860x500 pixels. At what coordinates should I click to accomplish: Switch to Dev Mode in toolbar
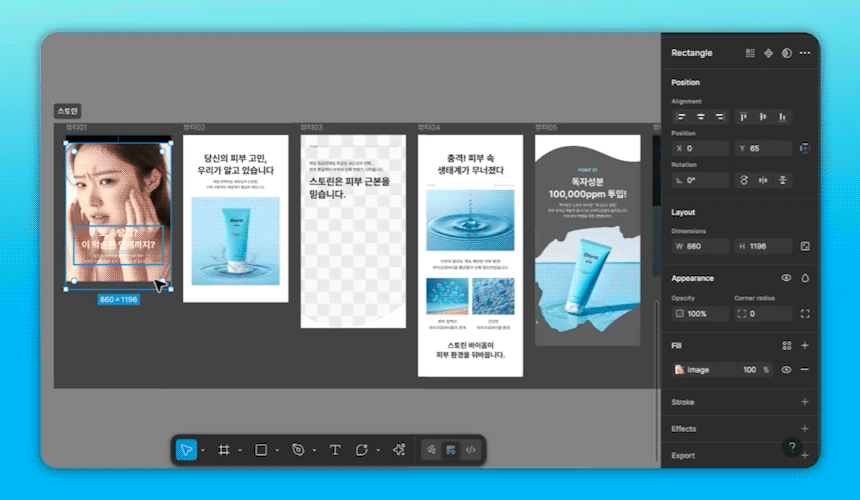coord(471,450)
